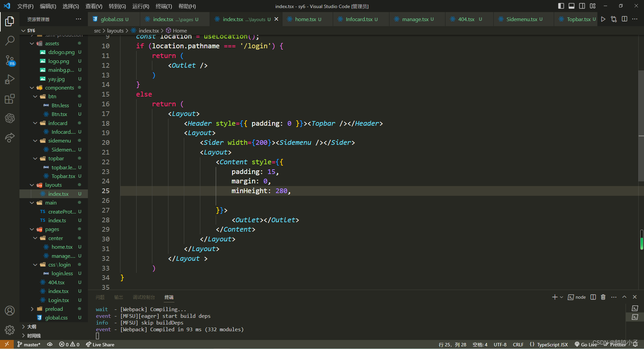
Task: Split the terminal pane
Action: (x=592, y=297)
